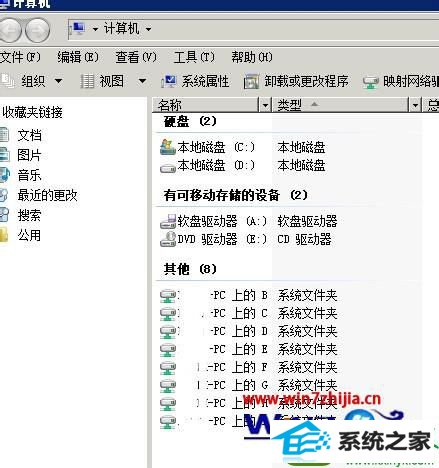439x468 pixels.
Task: Click the 卸载或更改程序 button label
Action: [x=306, y=81]
